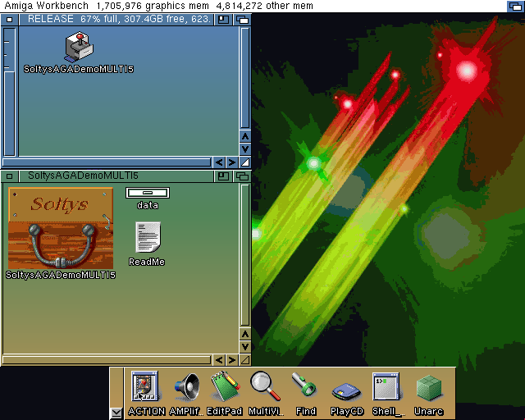Click the SoltysAGADemoMULTI5 window scroll left arrow

point(219,360)
